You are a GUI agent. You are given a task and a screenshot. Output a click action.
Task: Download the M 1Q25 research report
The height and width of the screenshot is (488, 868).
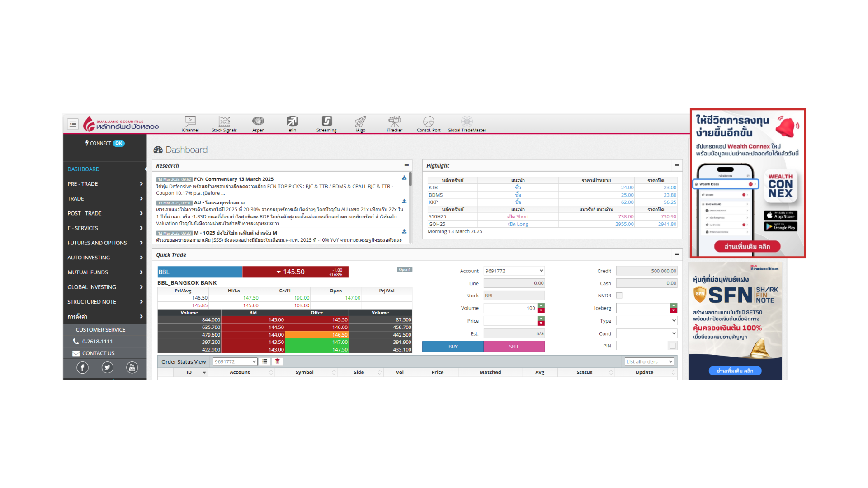click(404, 232)
